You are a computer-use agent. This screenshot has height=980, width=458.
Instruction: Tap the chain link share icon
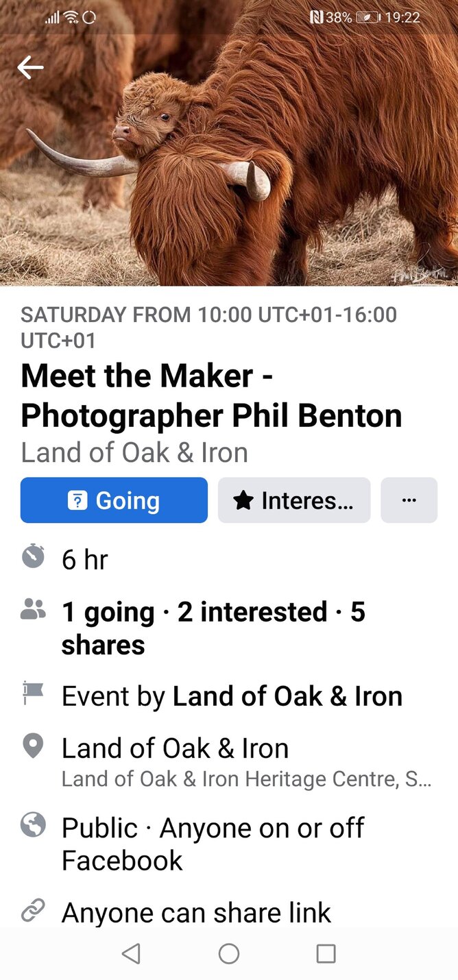[x=33, y=910]
